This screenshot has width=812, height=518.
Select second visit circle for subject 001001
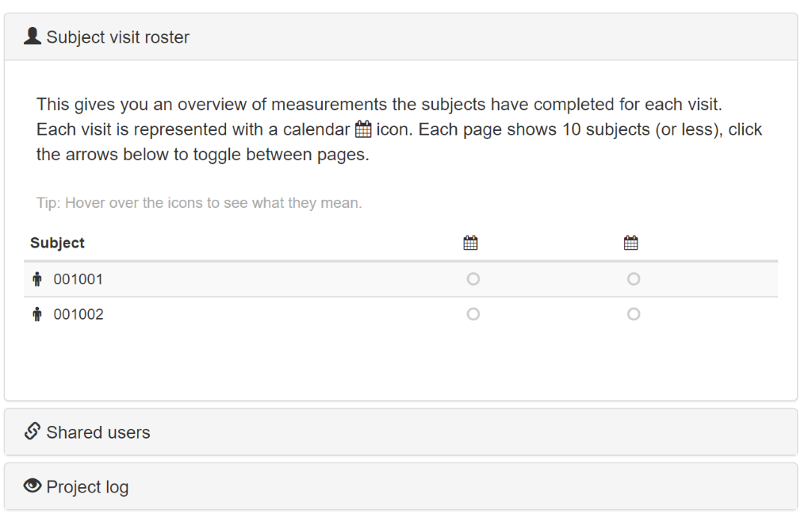[634, 279]
